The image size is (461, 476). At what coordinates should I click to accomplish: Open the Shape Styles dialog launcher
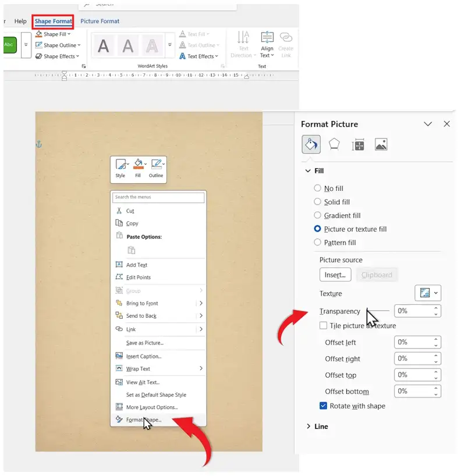pyautogui.click(x=83, y=66)
